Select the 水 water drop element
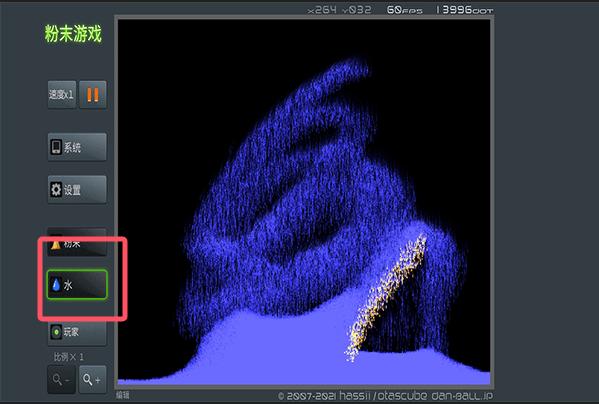The width and height of the screenshot is (599, 404). (x=77, y=284)
